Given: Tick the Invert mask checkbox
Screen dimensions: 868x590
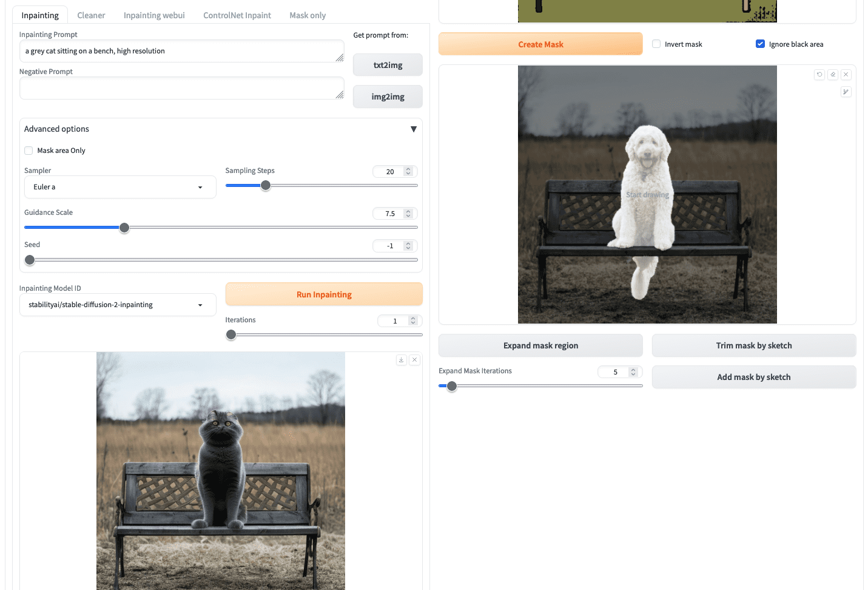Looking at the screenshot, I should 656,44.
